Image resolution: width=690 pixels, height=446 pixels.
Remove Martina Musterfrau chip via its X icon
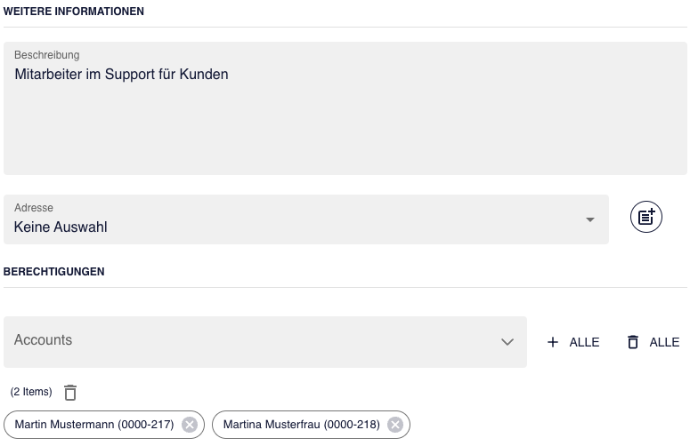(395, 424)
